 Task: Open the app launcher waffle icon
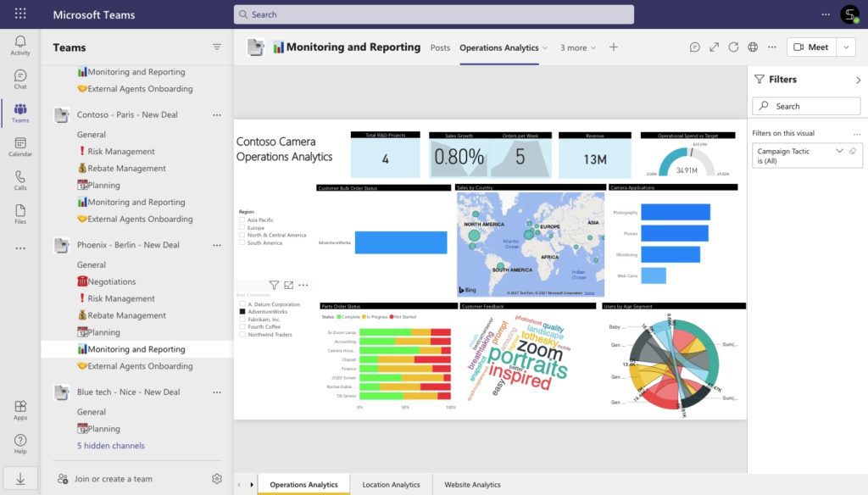(x=20, y=14)
